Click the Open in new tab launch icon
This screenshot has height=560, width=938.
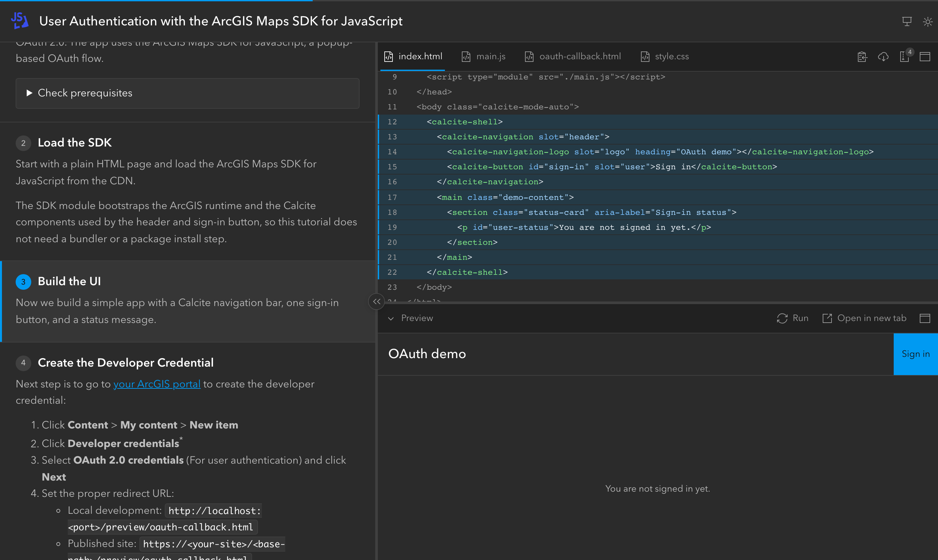click(827, 318)
